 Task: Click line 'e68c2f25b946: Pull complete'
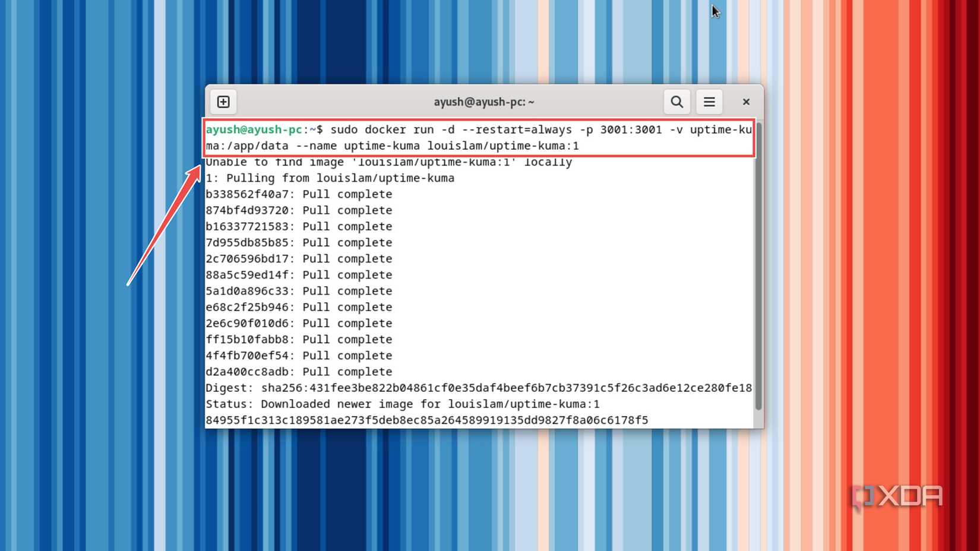point(299,307)
